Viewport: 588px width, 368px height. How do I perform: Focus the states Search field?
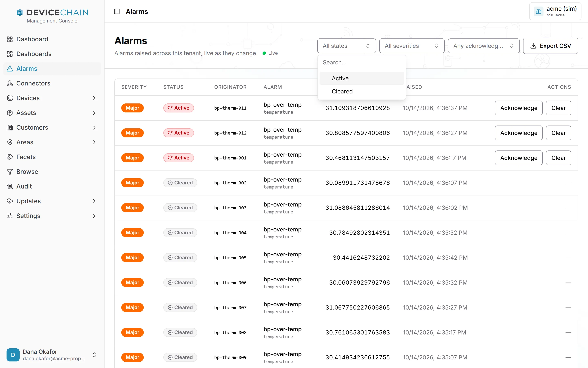click(362, 63)
